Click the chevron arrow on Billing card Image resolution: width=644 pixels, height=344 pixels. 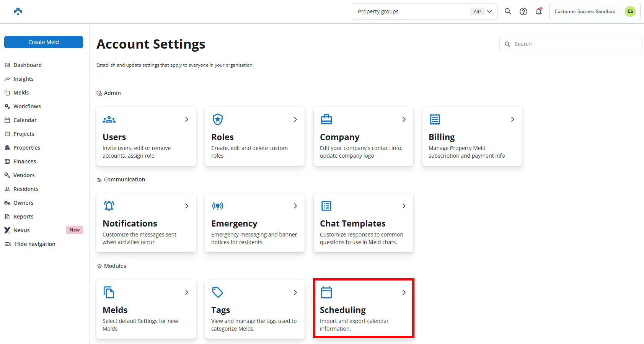pyautogui.click(x=513, y=119)
